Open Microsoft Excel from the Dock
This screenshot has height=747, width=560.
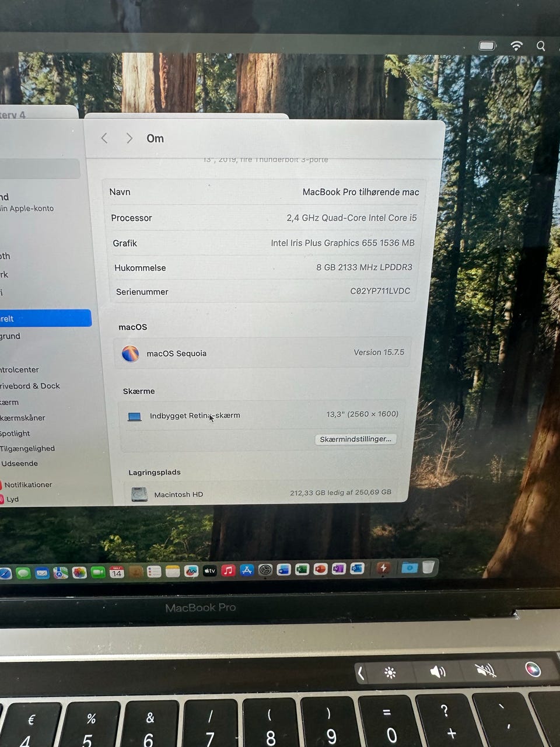302,569
